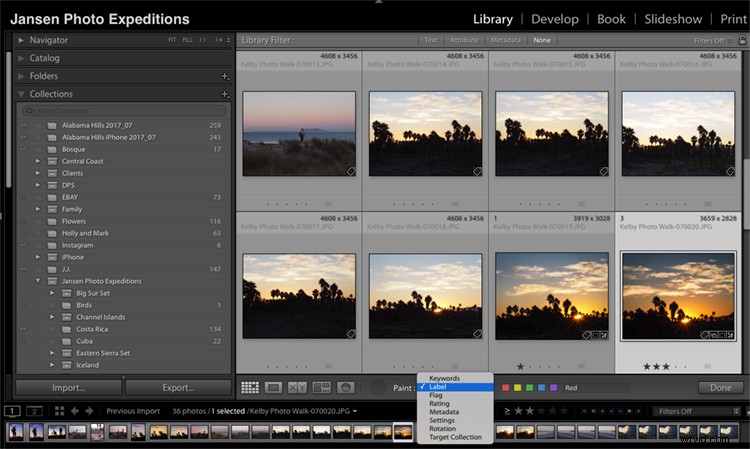Set Navigator zoom to FIT
The width and height of the screenshot is (750, 449).
pos(172,40)
